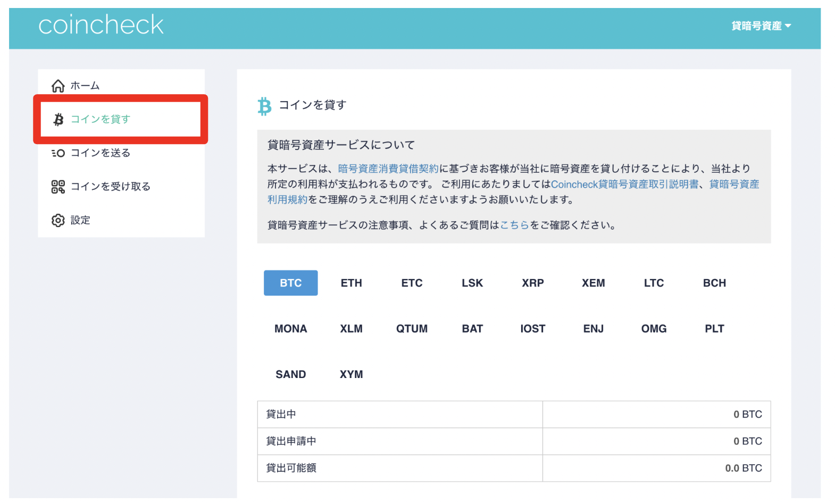Click the QR code receive icon
Image resolution: width=835 pixels, height=504 pixels.
click(58, 187)
